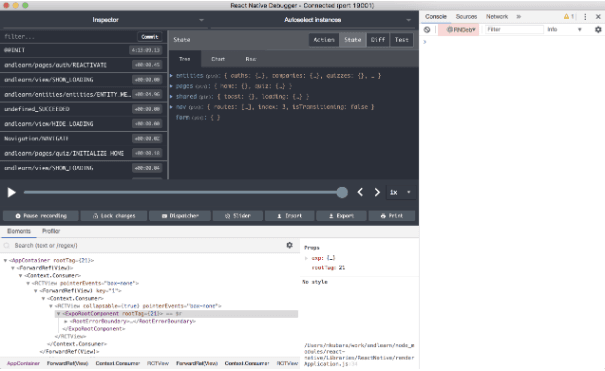Image resolution: width=605 pixels, height=371 pixels.
Task: Show more DevTools tabs chevron
Action: coord(519,17)
